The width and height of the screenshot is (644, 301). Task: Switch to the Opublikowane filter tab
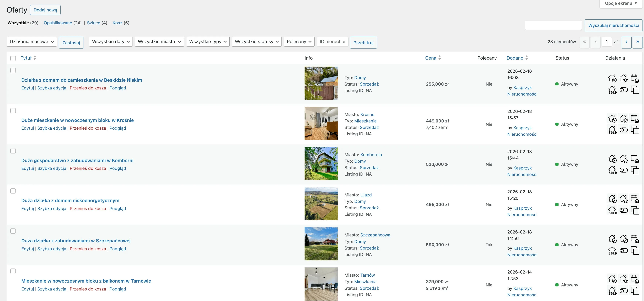[58, 23]
